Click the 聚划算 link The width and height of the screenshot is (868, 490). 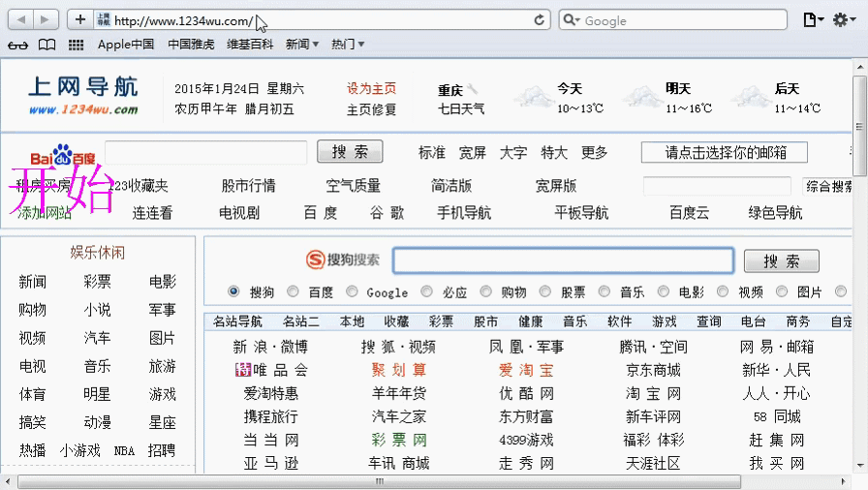pos(398,370)
